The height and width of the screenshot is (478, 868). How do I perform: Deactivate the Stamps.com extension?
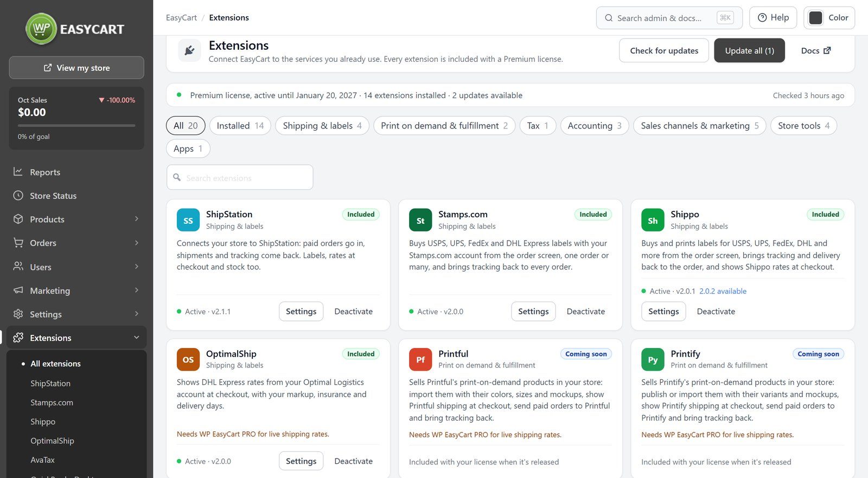point(586,312)
